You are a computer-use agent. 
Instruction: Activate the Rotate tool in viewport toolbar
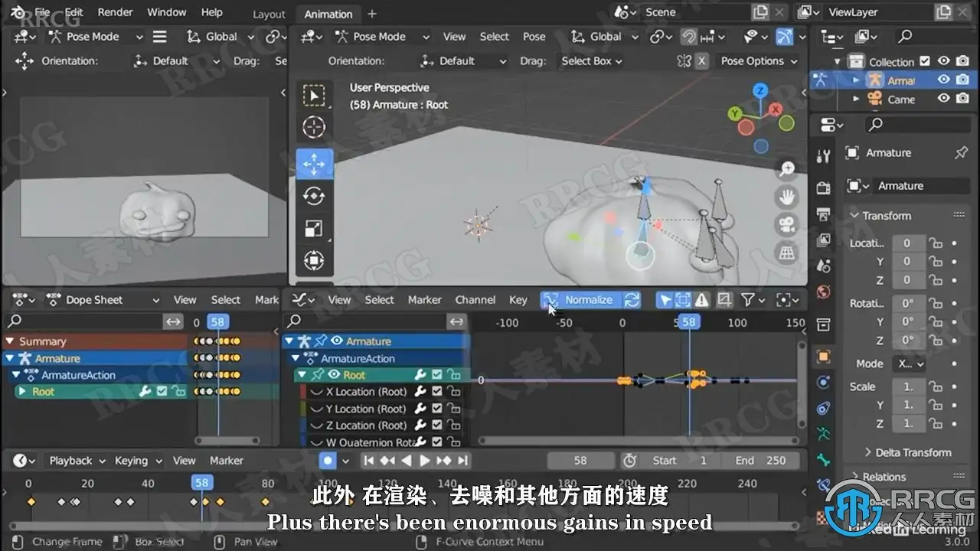[x=313, y=196]
